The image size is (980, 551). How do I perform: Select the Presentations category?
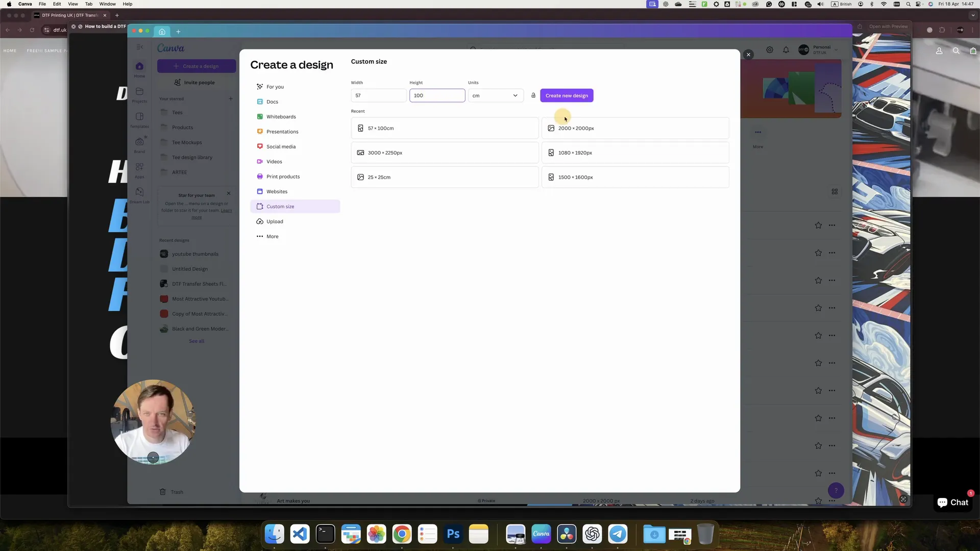point(295,132)
